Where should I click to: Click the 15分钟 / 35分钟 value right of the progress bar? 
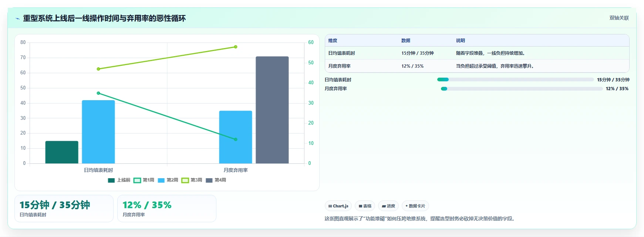pyautogui.click(x=613, y=80)
